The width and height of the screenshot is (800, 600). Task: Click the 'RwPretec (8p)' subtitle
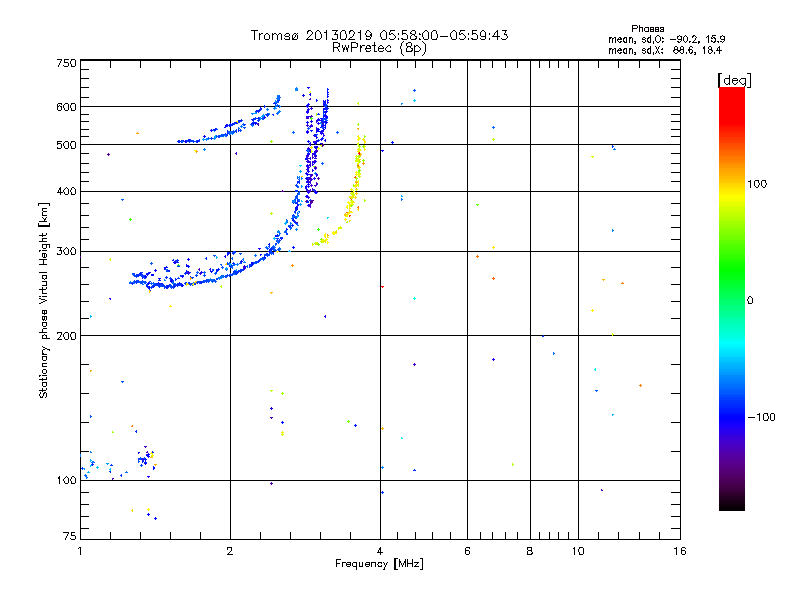[x=379, y=48]
